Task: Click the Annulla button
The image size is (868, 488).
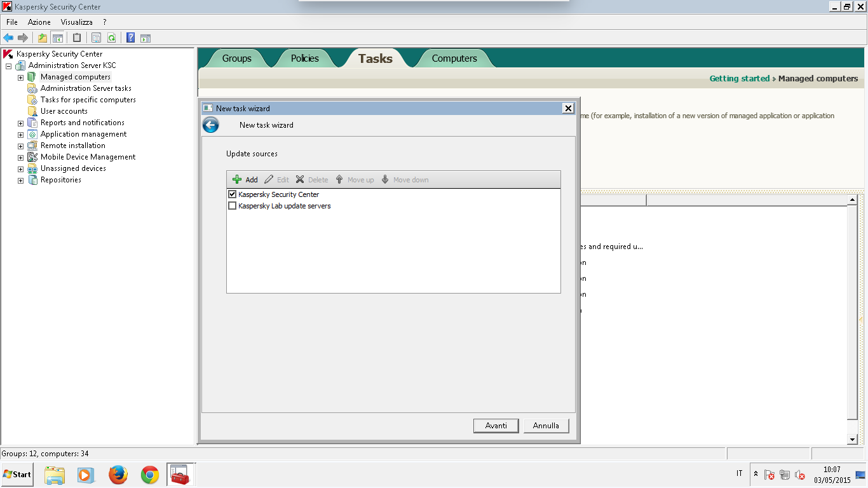Action: [x=546, y=426]
